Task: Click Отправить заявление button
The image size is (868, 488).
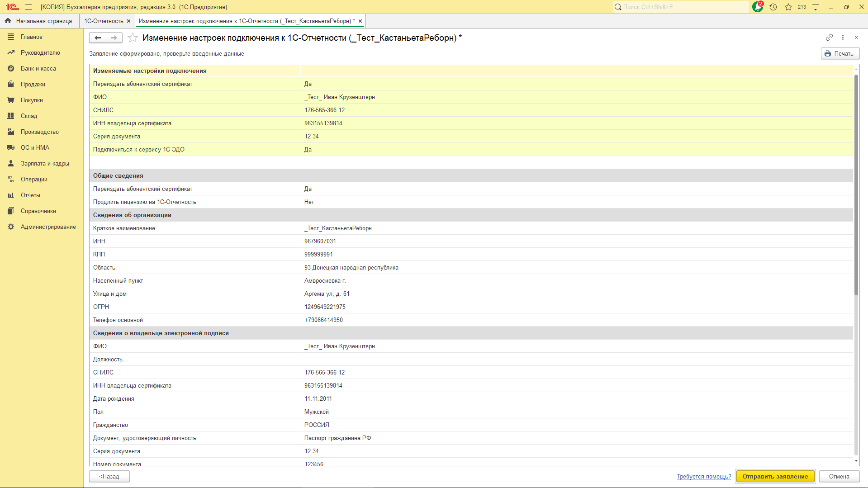Action: [775, 476]
